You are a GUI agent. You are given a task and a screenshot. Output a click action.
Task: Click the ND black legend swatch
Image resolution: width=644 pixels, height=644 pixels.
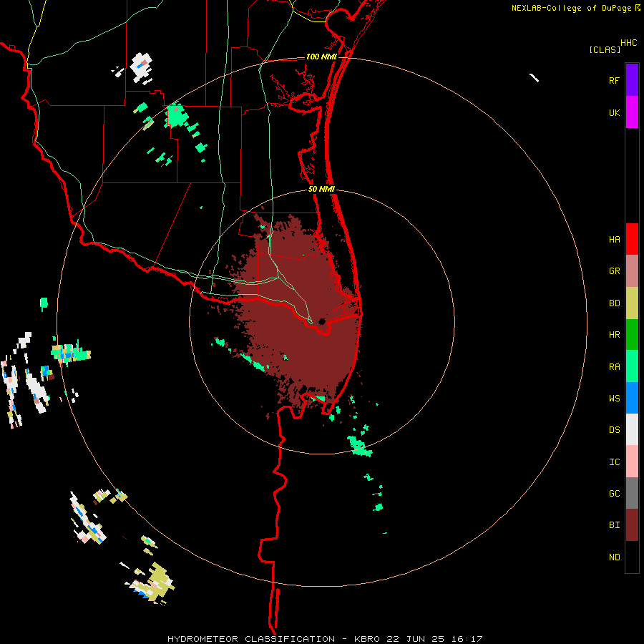(632, 557)
